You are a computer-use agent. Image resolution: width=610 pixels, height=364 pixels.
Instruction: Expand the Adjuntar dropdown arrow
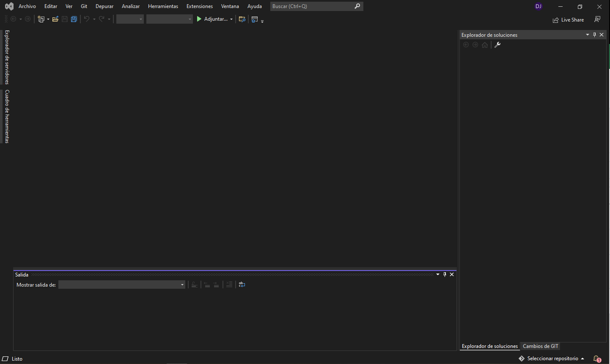pyautogui.click(x=231, y=19)
